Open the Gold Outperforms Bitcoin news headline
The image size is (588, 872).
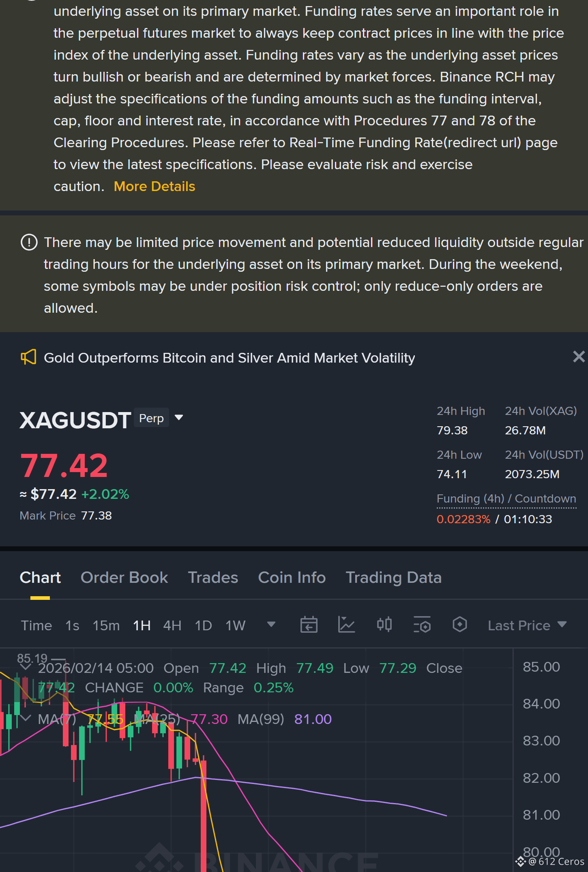click(x=229, y=358)
